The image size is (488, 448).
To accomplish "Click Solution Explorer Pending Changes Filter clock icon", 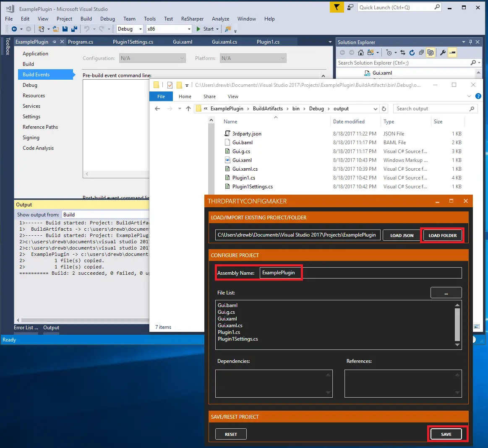I will click(x=389, y=52).
